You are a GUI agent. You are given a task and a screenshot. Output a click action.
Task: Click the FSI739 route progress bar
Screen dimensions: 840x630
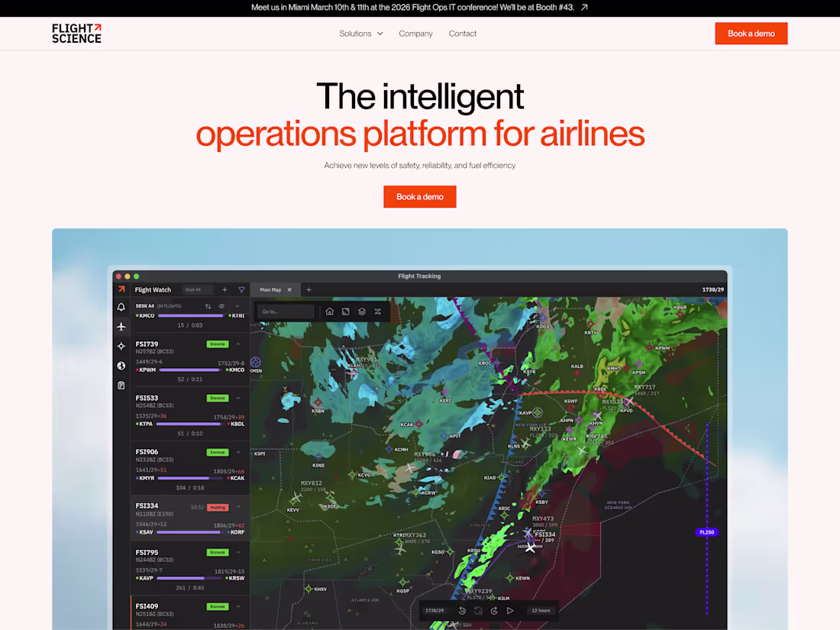coord(191,370)
